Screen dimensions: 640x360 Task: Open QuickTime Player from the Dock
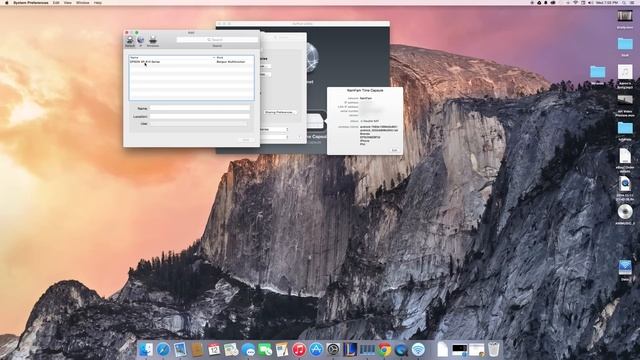[401, 350]
